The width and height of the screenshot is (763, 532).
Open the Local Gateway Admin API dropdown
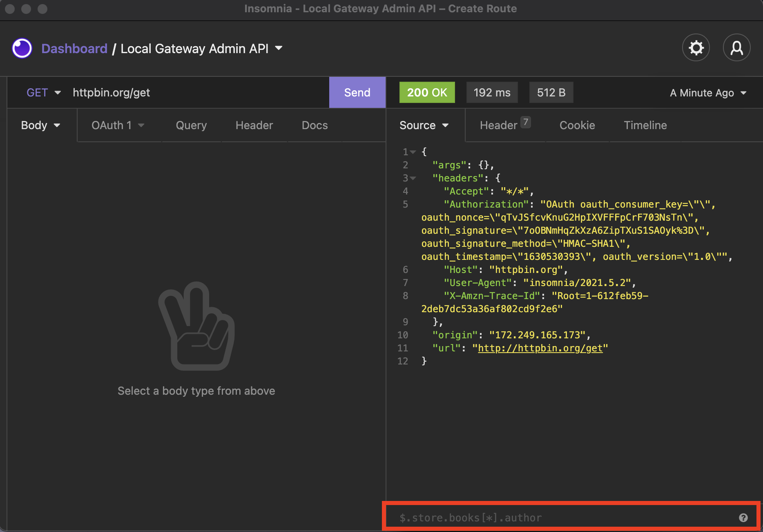201,49
